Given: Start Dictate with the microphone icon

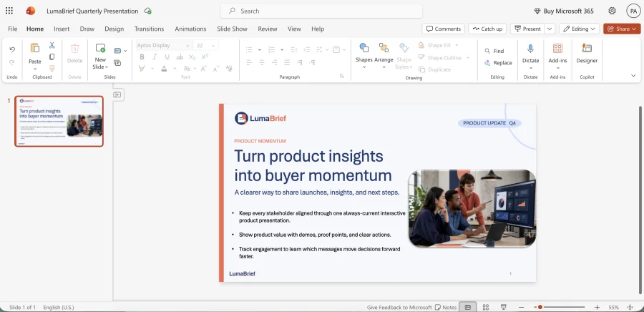Looking at the screenshot, I should [x=530, y=49].
